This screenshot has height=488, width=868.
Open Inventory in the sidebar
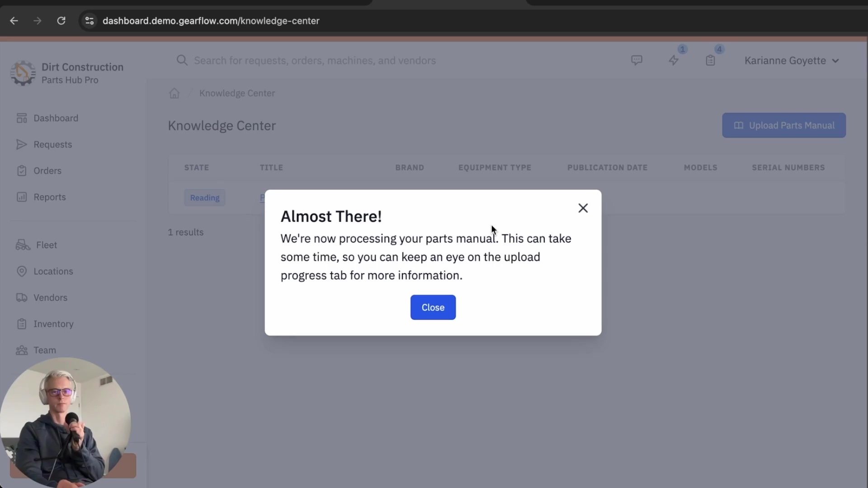click(x=53, y=324)
